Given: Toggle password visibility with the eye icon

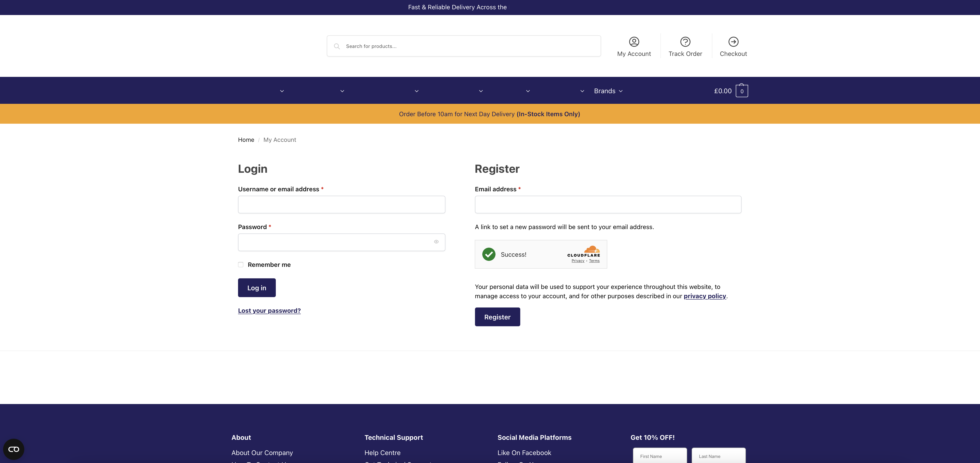Looking at the screenshot, I should click(x=436, y=242).
